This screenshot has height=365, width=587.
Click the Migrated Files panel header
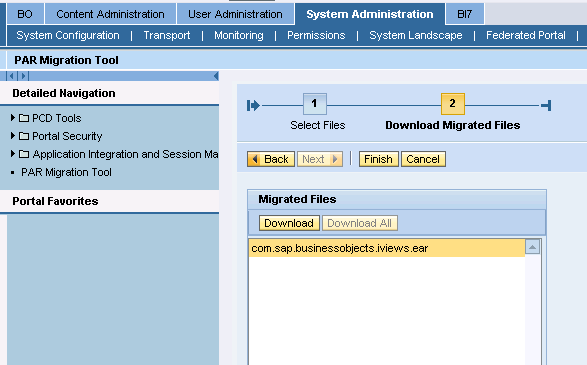(297, 199)
